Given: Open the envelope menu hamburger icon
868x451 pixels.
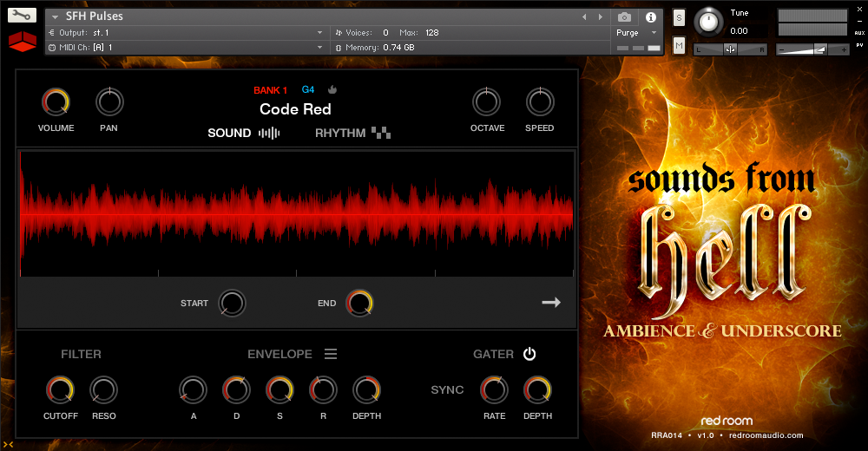Looking at the screenshot, I should tap(331, 354).
